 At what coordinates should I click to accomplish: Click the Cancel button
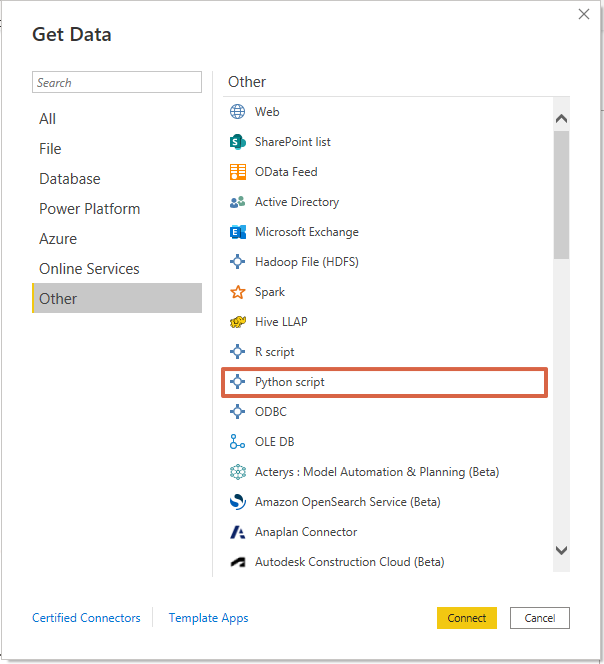point(540,618)
